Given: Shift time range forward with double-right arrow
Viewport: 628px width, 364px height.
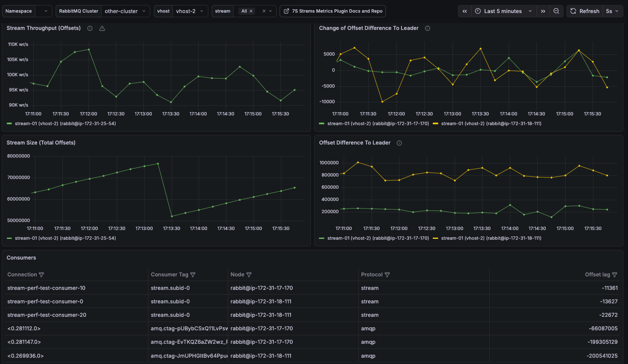Looking at the screenshot, I should pyautogui.click(x=543, y=11).
